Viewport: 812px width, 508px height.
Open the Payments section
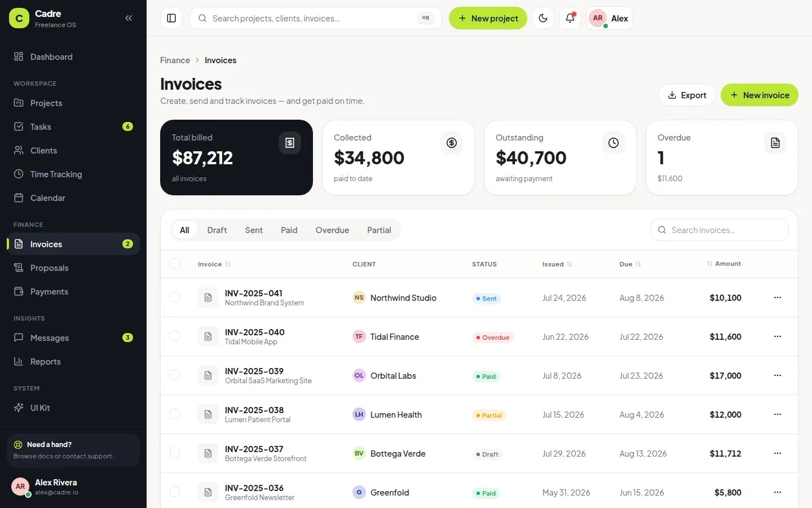(x=73, y=291)
